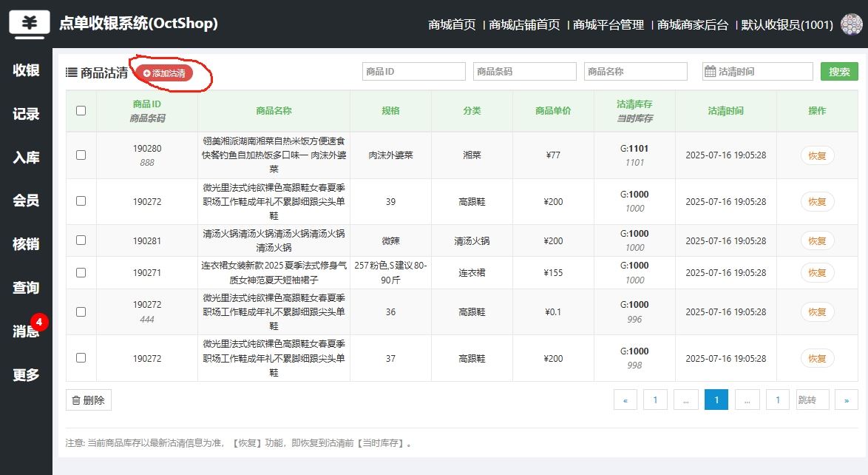Click the 微辣 spec cell

(x=391, y=240)
